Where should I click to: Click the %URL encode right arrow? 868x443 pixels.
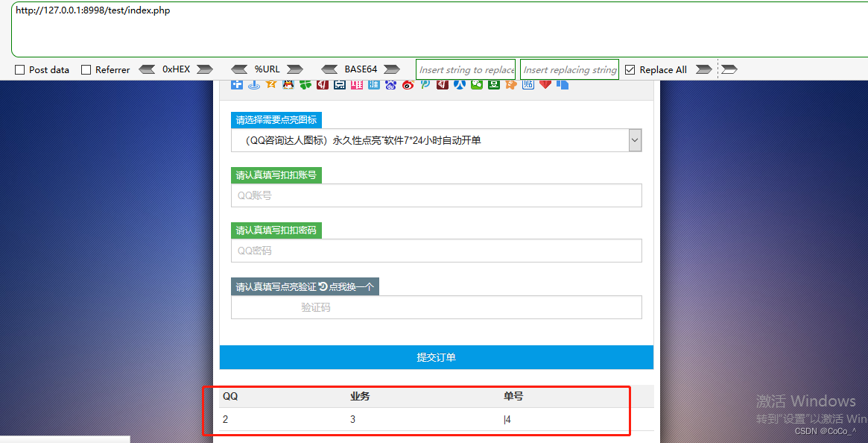295,69
